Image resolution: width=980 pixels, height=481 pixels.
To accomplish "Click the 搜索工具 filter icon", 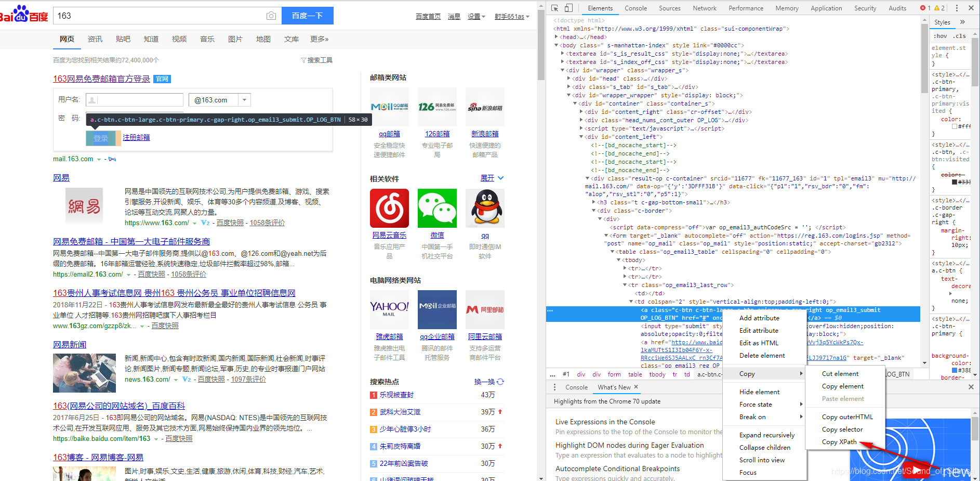I will (303, 60).
